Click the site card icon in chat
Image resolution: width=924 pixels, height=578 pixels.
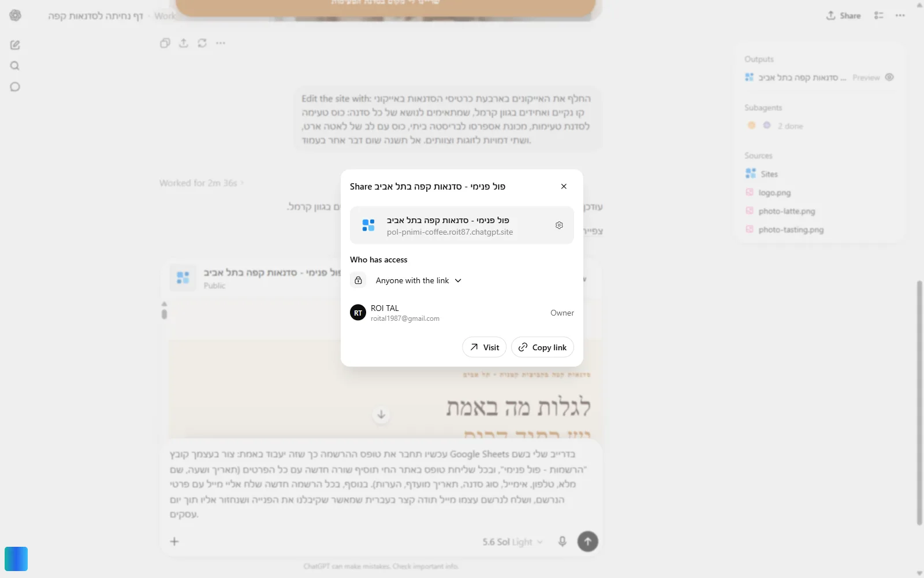[x=182, y=278]
